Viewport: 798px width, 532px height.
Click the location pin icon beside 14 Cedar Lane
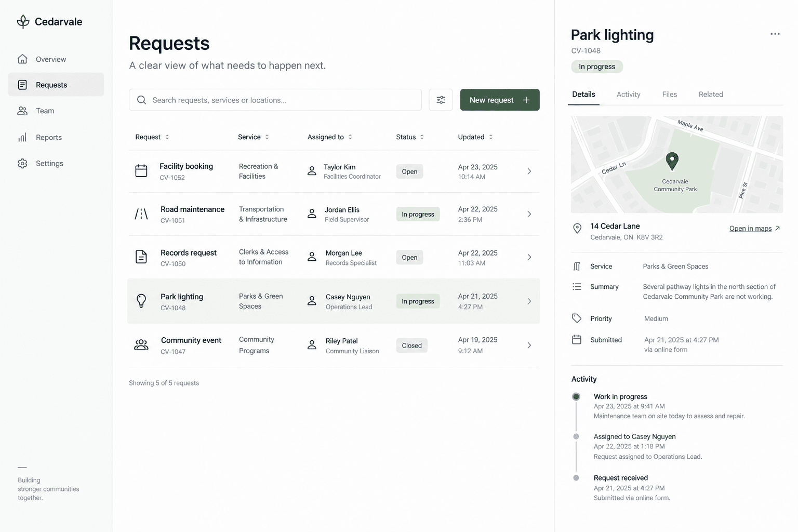click(x=577, y=229)
